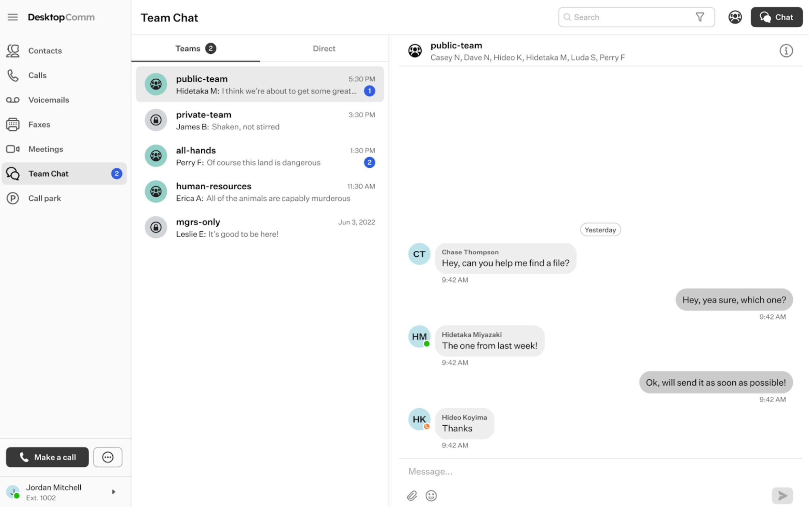812x507 pixels.
Task: Click message 'The one from last week!'
Action: click(x=490, y=341)
